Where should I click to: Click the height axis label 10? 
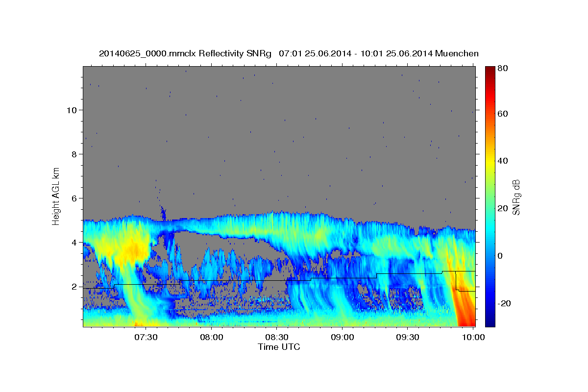pos(72,110)
